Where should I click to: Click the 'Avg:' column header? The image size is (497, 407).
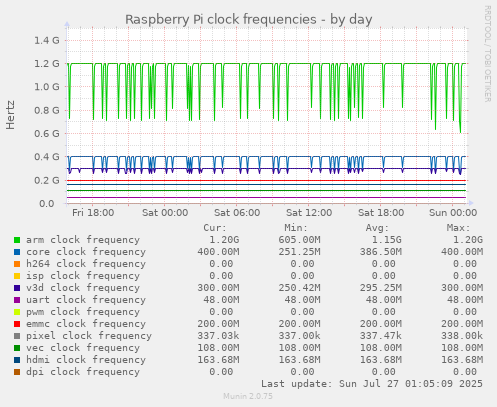(x=377, y=228)
